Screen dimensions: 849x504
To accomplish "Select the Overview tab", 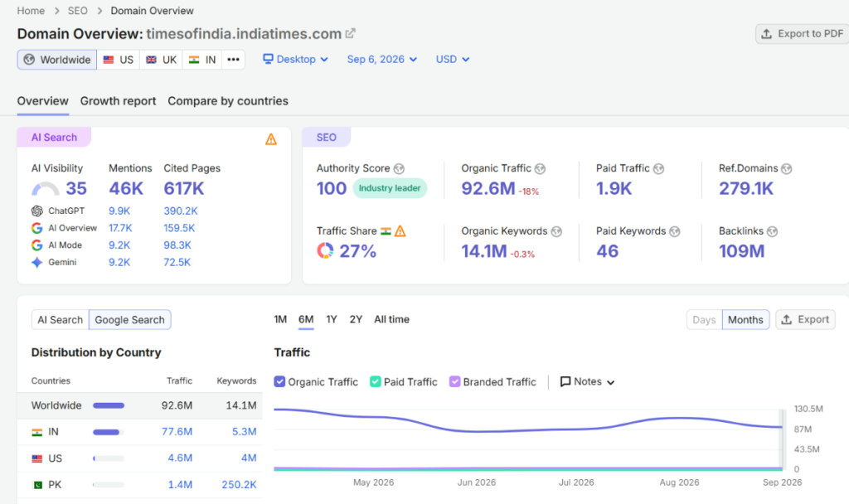I will (x=43, y=101).
